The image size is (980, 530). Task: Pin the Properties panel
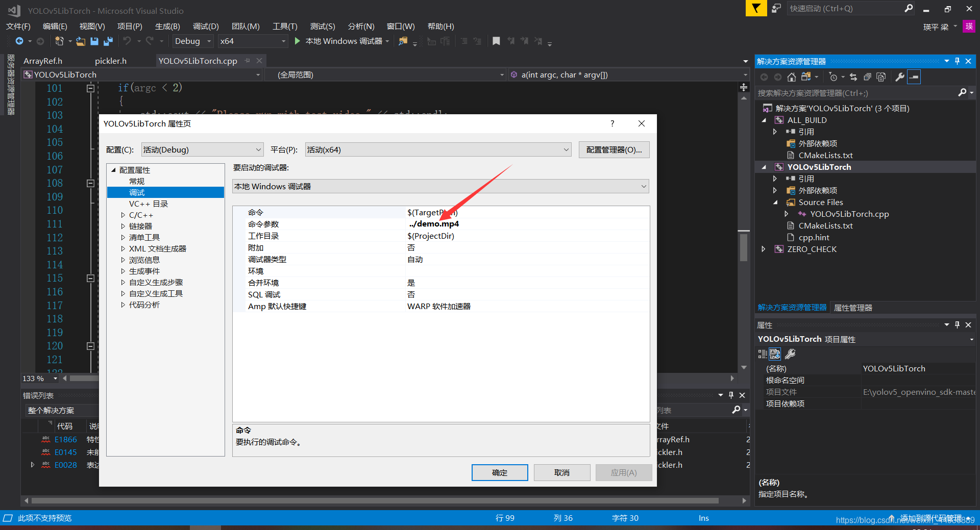[957, 325]
